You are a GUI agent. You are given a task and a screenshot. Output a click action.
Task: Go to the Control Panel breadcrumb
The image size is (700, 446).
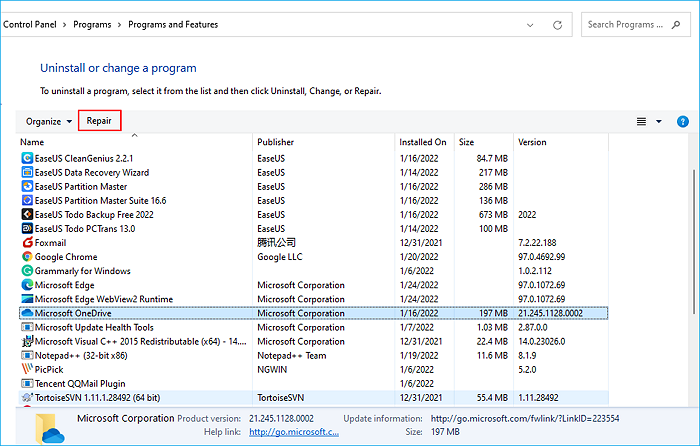pos(30,25)
